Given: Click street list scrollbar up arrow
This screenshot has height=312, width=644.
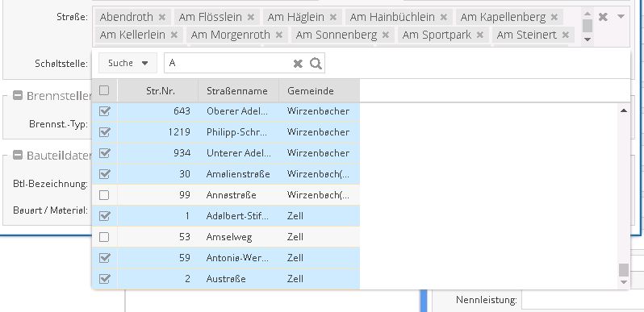Looking at the screenshot, I should point(624,110).
